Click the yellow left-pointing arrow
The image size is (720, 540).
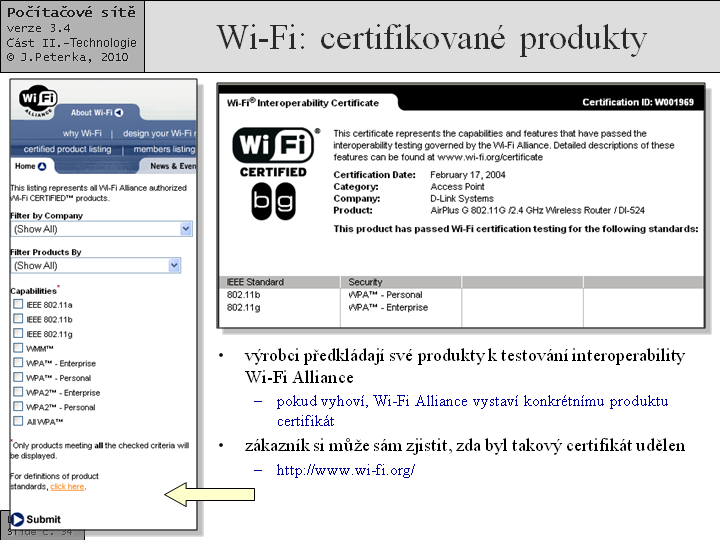209,495
